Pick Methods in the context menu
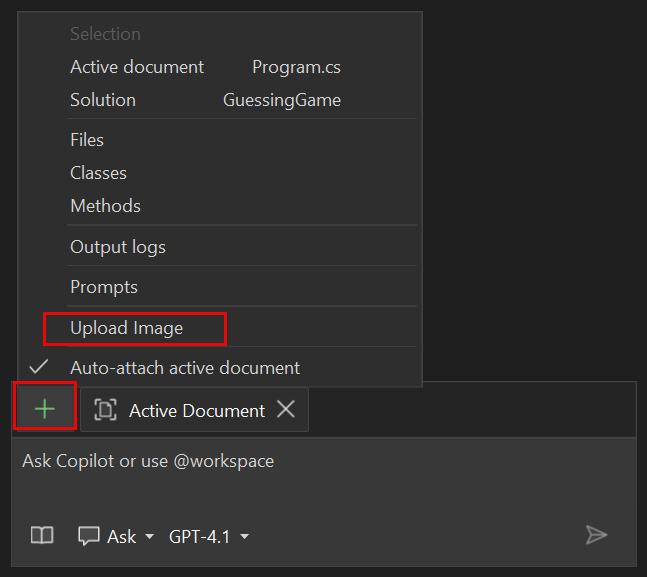 [x=105, y=206]
